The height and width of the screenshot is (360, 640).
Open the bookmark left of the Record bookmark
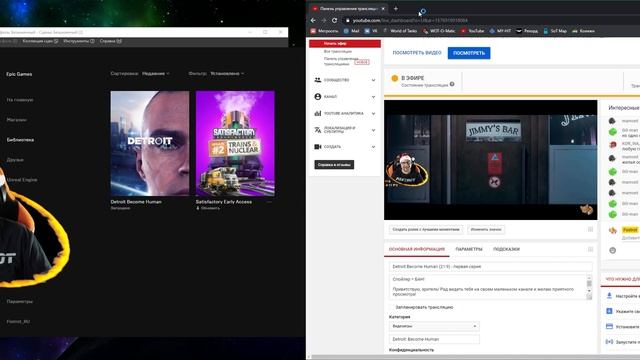(500, 31)
